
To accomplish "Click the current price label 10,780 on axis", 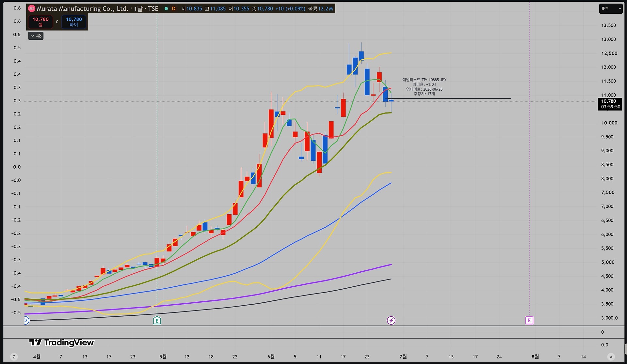I will (x=608, y=101).
